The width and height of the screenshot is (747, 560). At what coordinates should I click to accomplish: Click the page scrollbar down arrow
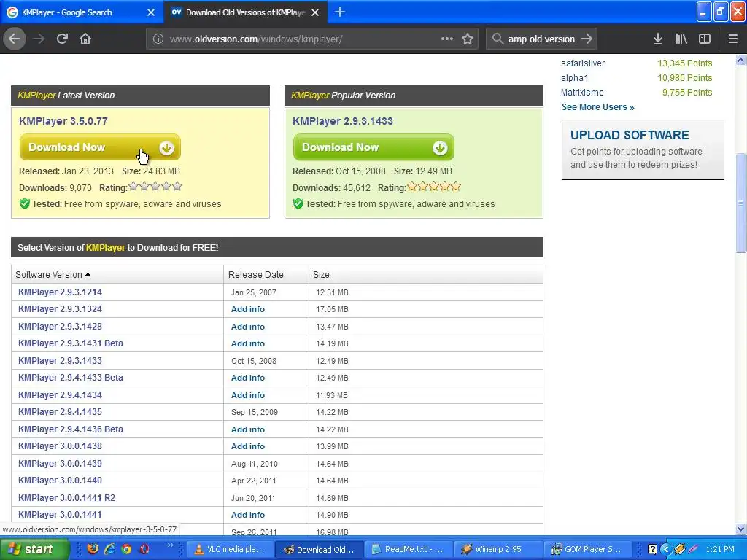[741, 529]
